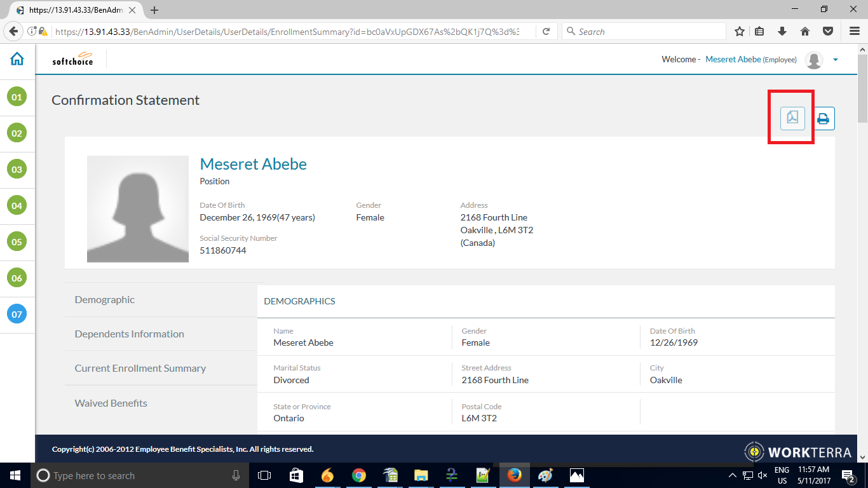This screenshot has height=488, width=868.
Task: Open step 01 in sidebar
Action: pos(17,97)
